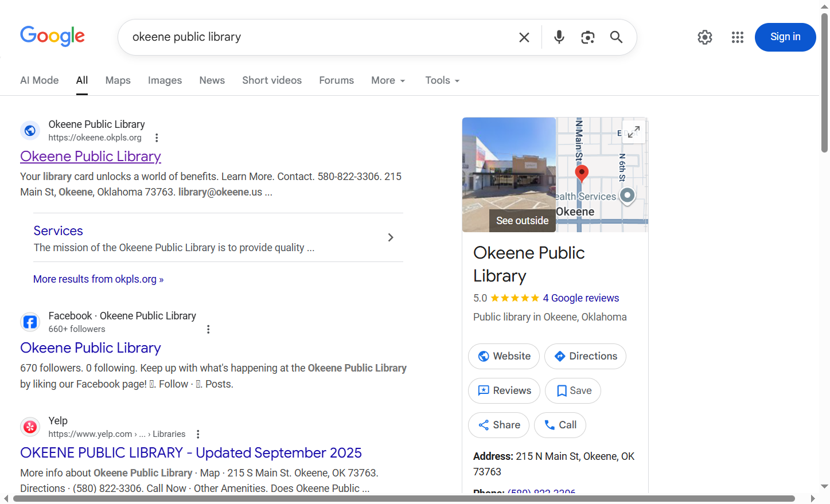Open search by image camera icon
The width and height of the screenshot is (830, 504).
point(587,37)
